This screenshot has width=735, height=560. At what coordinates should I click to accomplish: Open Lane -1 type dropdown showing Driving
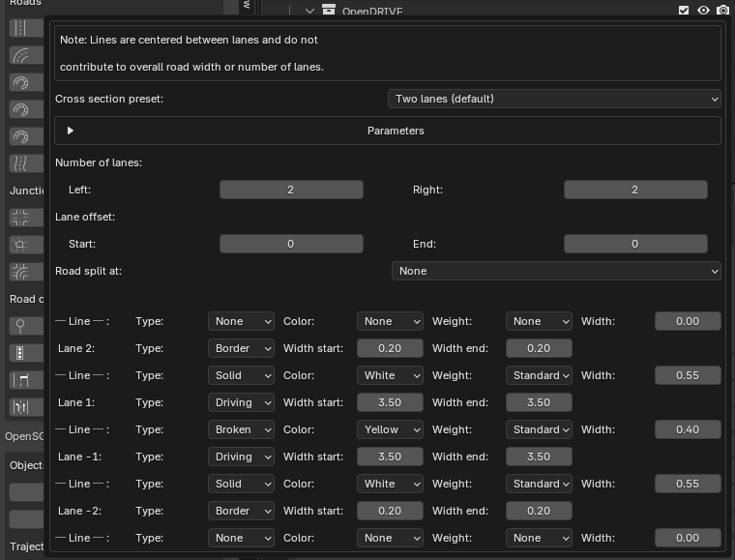pyautogui.click(x=241, y=457)
